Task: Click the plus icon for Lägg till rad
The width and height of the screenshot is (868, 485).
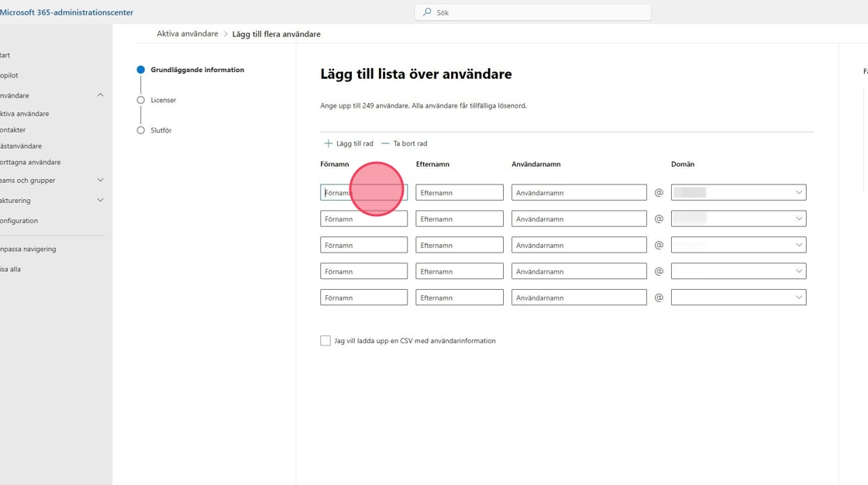Action: (328, 143)
